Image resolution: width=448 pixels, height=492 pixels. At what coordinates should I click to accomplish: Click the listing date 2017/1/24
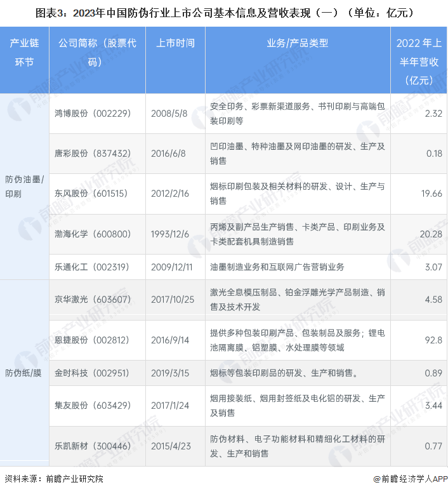(170, 405)
